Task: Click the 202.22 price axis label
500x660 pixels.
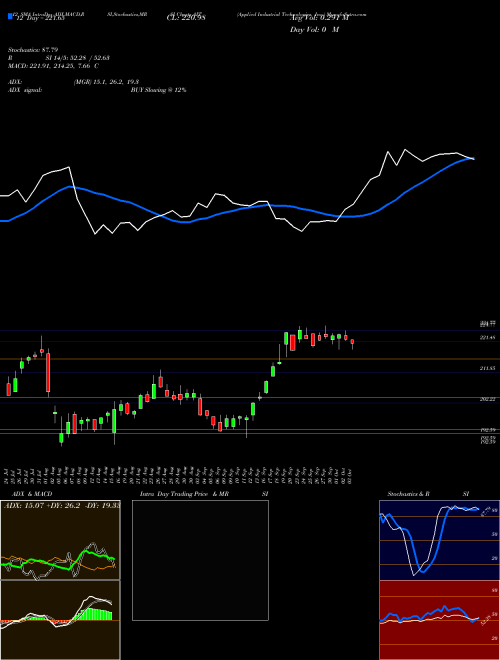Action: coord(487,399)
